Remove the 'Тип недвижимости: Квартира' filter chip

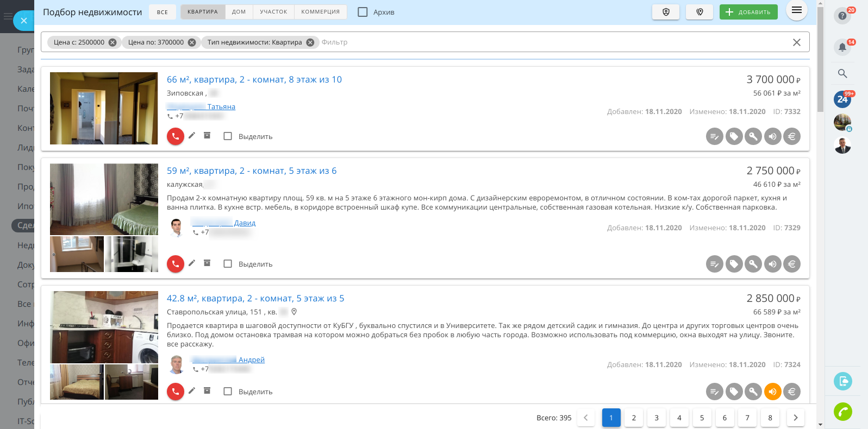pos(310,42)
